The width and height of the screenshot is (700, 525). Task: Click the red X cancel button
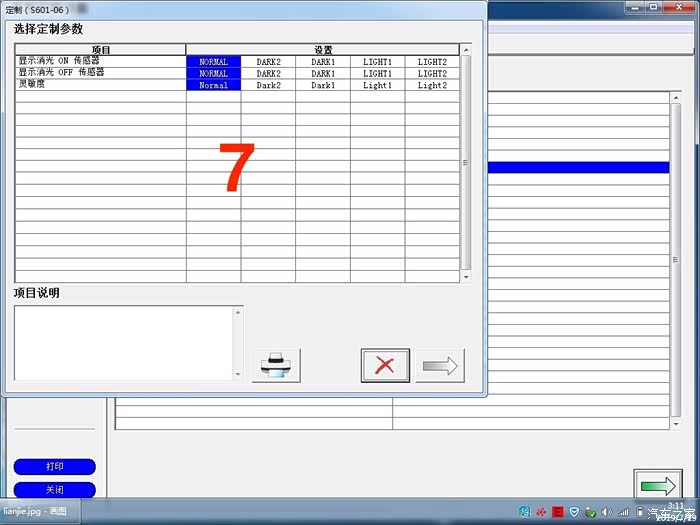coord(385,366)
